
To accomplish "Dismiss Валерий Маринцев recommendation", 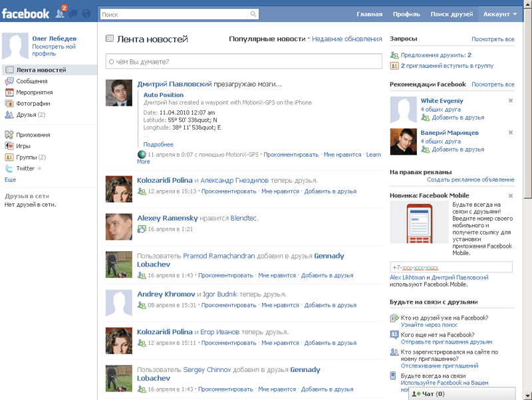I will pyautogui.click(x=511, y=132).
